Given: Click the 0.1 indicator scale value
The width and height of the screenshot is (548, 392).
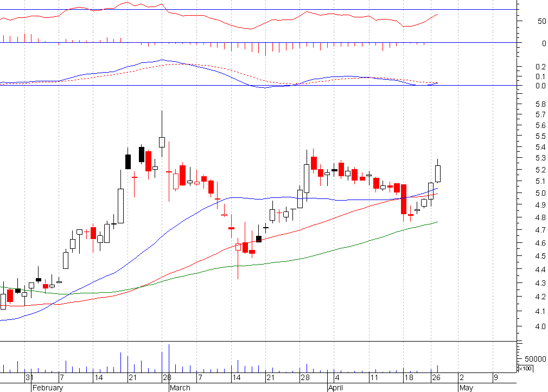Looking at the screenshot, I should [540, 76].
